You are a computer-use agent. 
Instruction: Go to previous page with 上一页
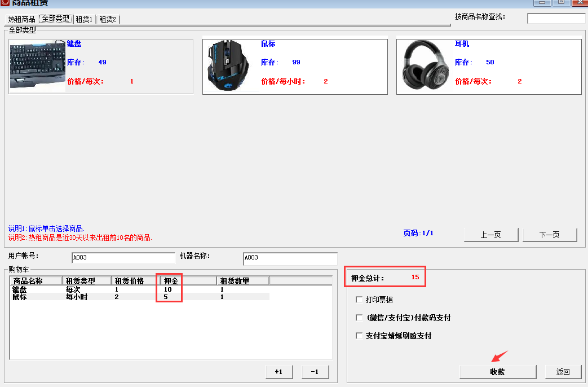pos(490,235)
